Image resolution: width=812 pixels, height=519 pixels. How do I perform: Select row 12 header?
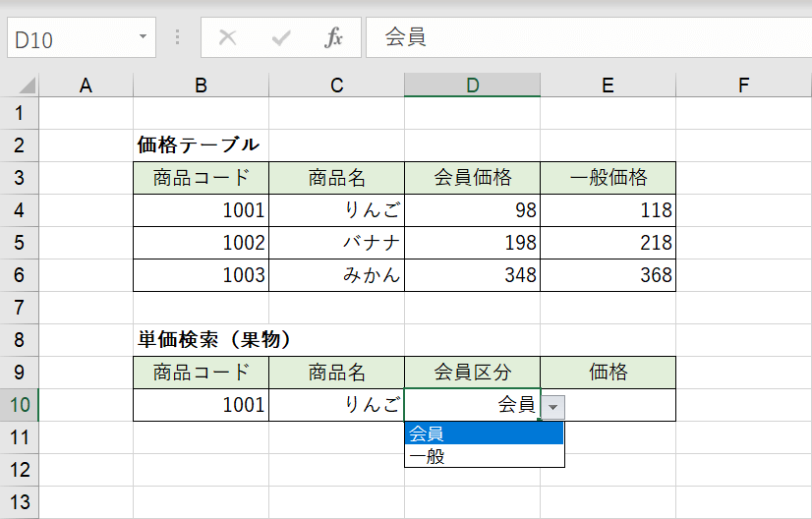click(19, 470)
